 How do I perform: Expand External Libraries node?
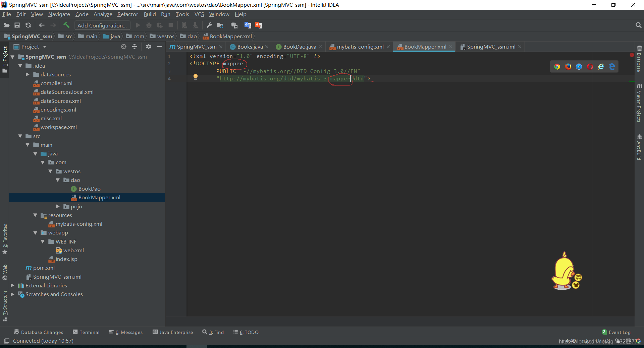(13, 286)
